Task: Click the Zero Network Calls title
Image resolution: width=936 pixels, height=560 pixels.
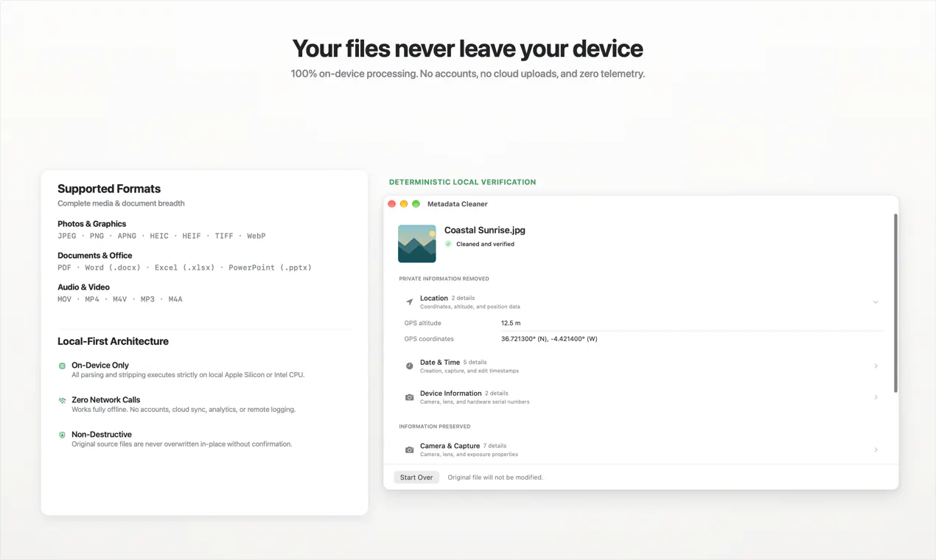Action: point(106,400)
